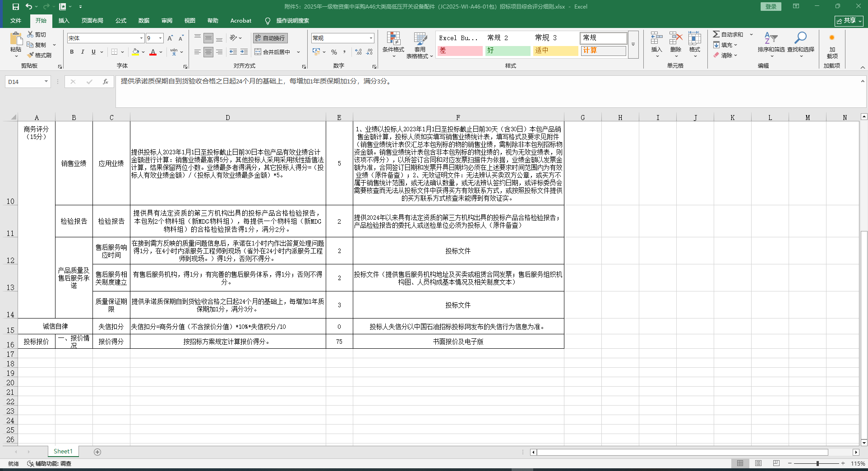The width and height of the screenshot is (868, 471).
Task: Expand the number format dropdown 常规
Action: (x=371, y=38)
